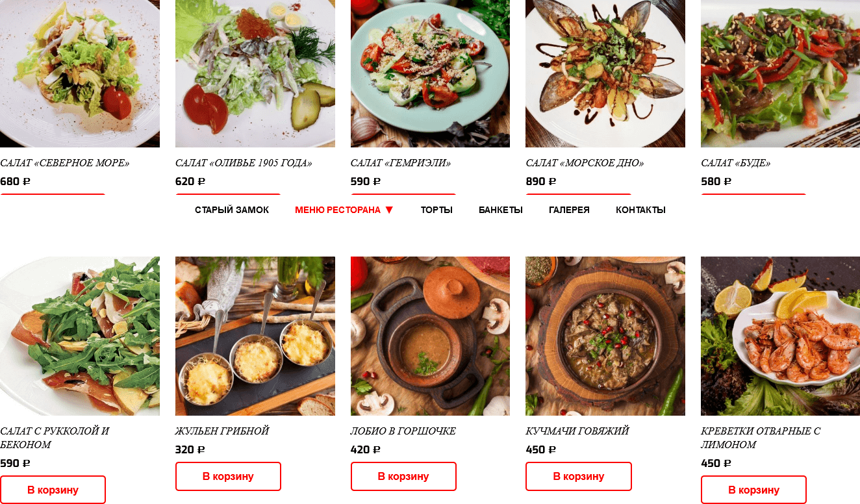Add Кучмачи говяжий to cart
This screenshot has height=504, width=860.
point(579,476)
